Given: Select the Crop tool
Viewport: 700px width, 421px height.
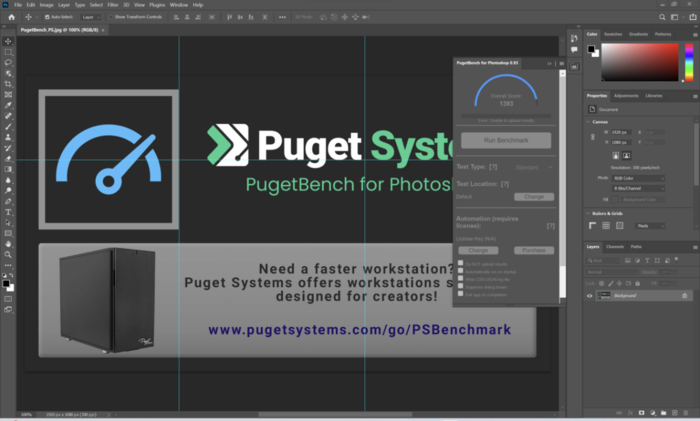Looking at the screenshot, I should pyautogui.click(x=8, y=84).
